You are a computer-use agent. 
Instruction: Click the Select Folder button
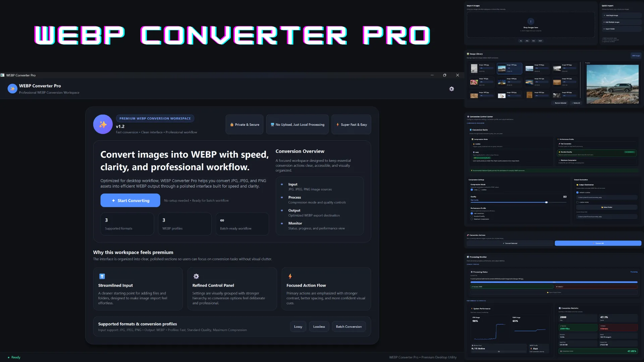607,207
